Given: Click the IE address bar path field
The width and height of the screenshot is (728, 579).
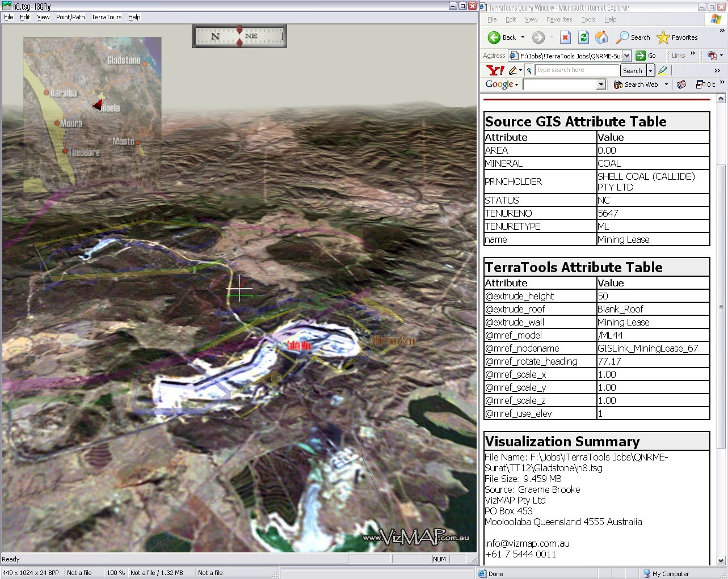Looking at the screenshot, I should pyautogui.click(x=570, y=56).
